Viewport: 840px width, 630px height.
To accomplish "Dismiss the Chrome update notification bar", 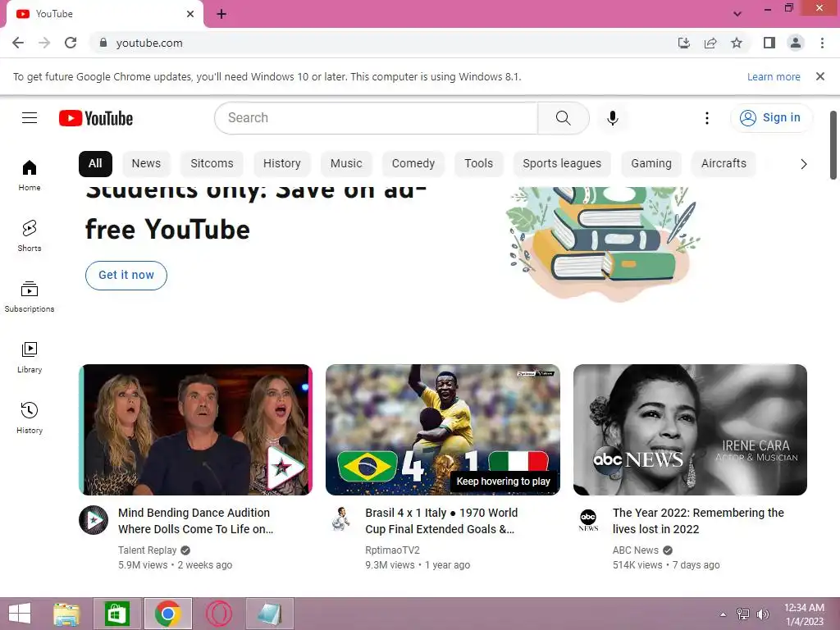I will click(820, 76).
